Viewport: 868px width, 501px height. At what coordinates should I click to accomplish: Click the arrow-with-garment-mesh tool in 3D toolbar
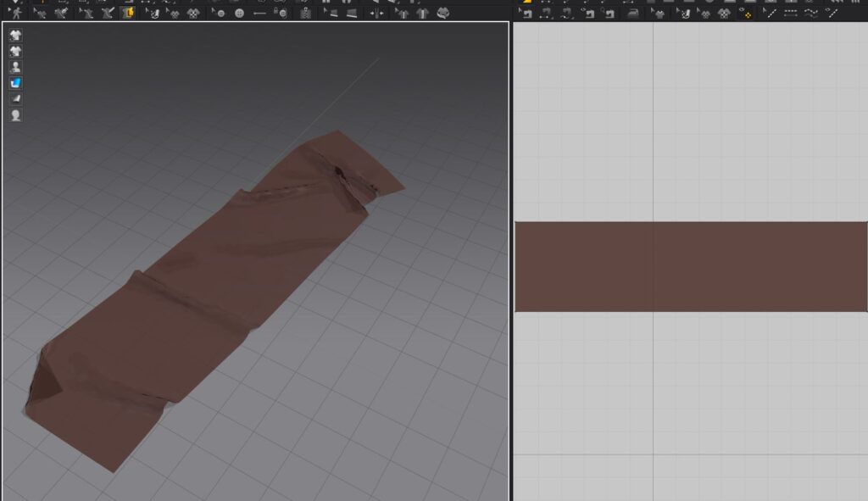(39, 13)
